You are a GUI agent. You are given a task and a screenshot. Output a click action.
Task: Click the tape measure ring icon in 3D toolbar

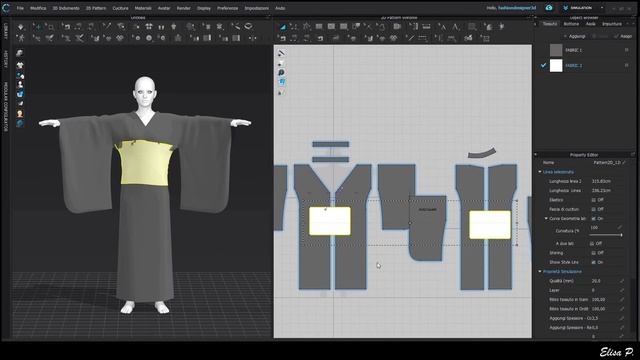[x=248, y=27]
